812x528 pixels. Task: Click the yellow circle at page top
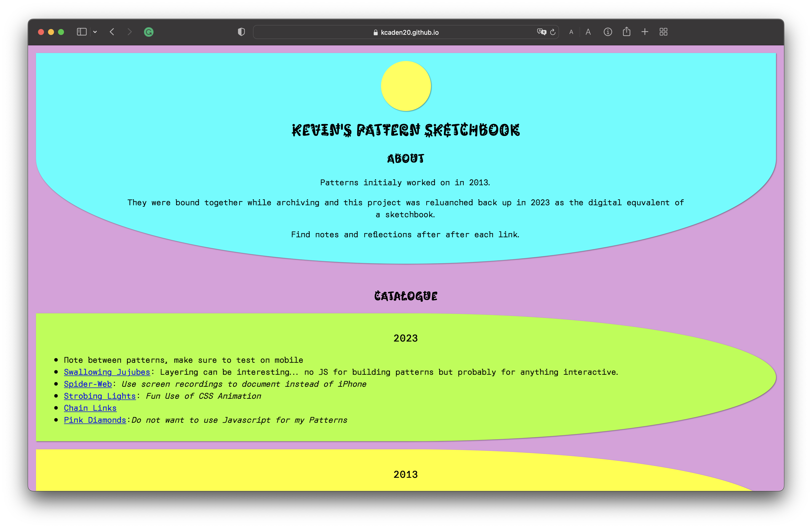[x=406, y=86]
